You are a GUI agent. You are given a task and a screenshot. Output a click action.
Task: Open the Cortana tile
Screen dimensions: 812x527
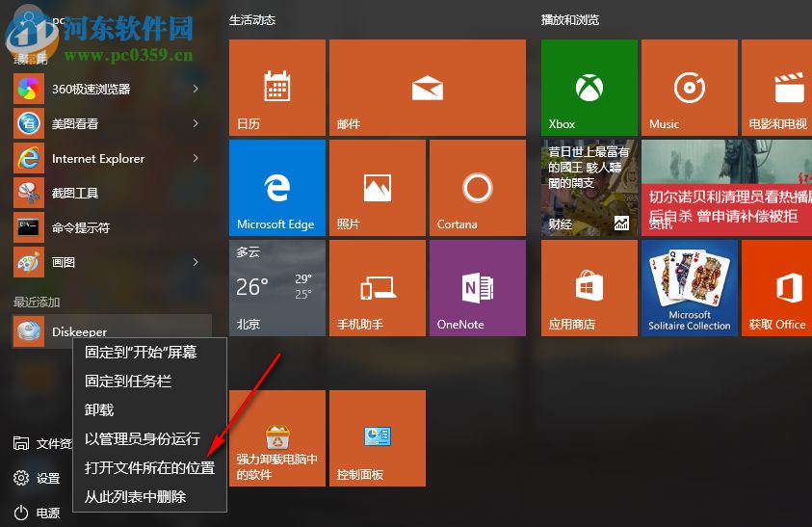(478, 188)
